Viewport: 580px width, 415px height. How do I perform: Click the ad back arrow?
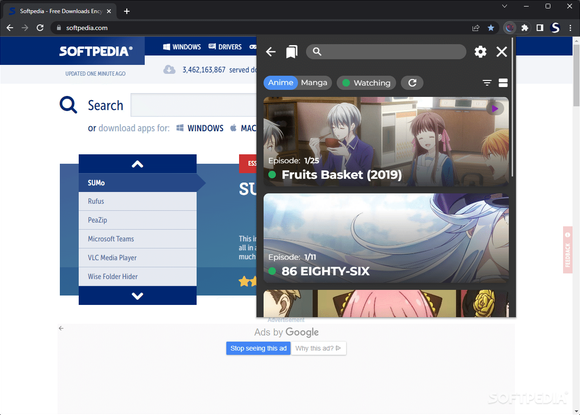(61, 328)
